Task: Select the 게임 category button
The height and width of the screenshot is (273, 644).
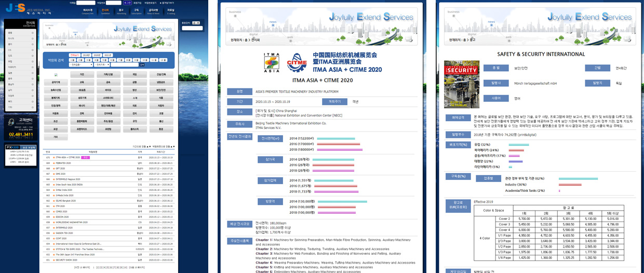Action: pos(135,74)
